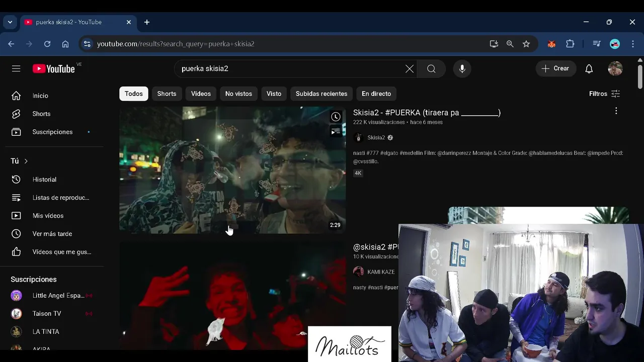644x362 pixels.
Task: Click the Watch later clock on first thumbnail
Action: pos(336,117)
